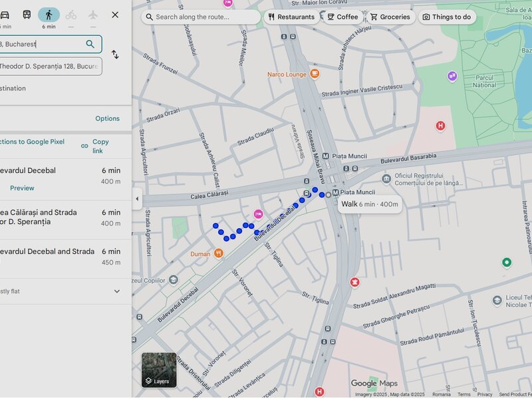Click Piața Muncii metro icon on Bulevardul Basarabia
The image size is (532, 399).
(326, 156)
